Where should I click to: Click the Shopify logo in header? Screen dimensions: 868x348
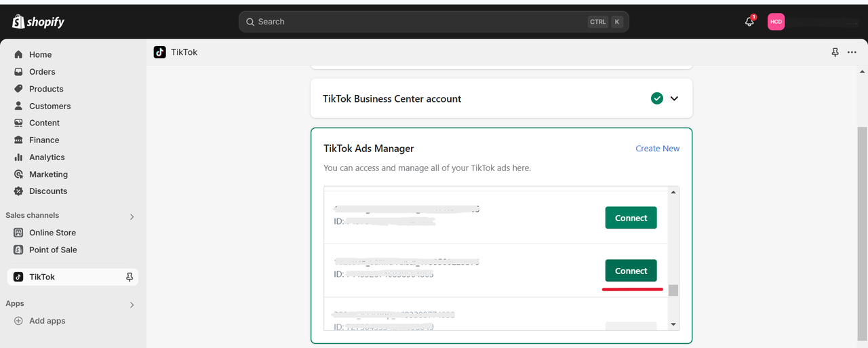(x=38, y=22)
